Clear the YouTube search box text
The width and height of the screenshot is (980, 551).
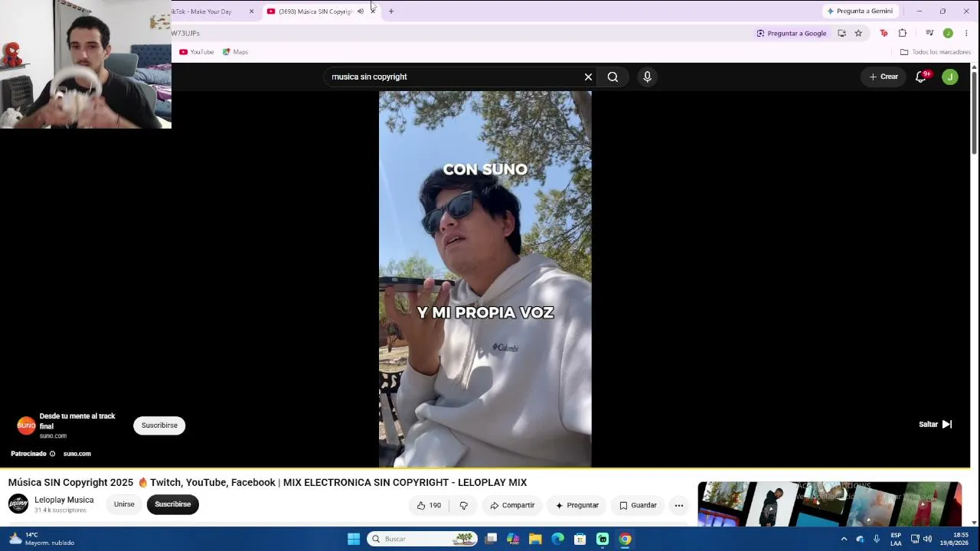pos(588,77)
